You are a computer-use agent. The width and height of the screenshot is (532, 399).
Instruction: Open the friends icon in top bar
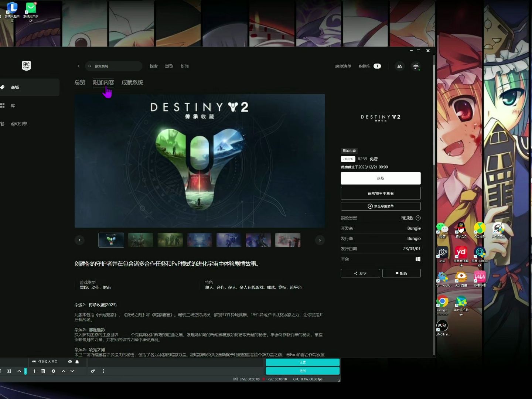pos(399,66)
